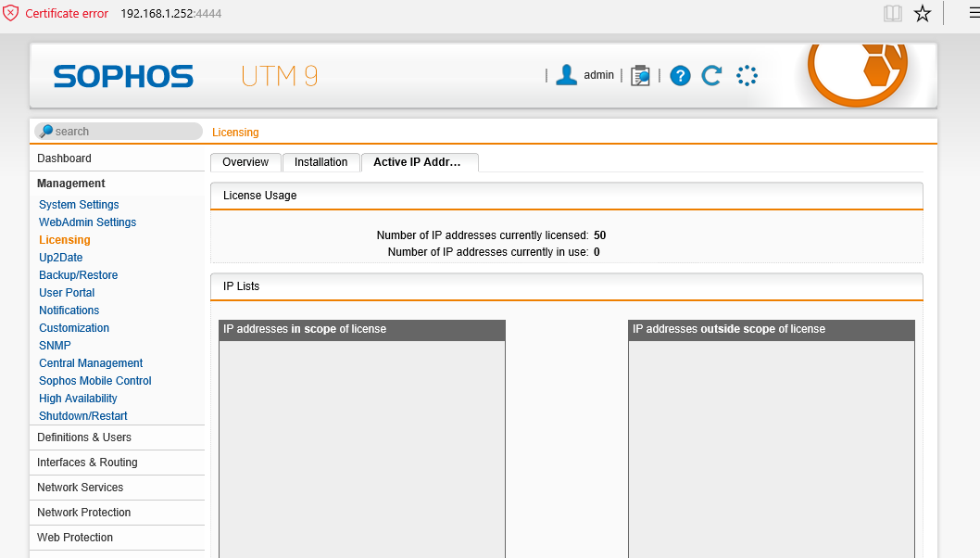Add page to favorites star icon
980x558 pixels.
click(x=923, y=13)
